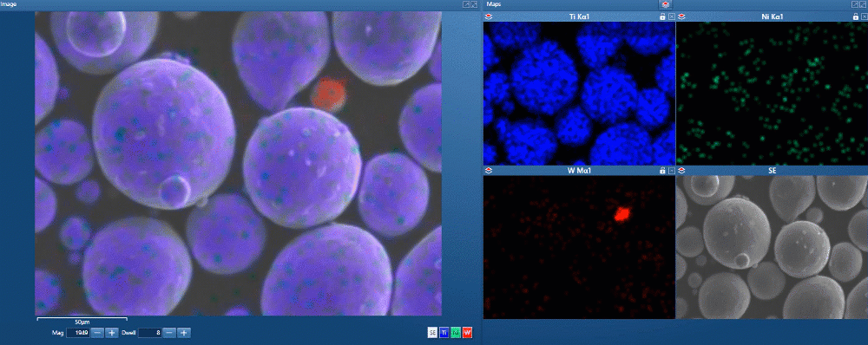Image resolution: width=868 pixels, height=345 pixels.
Task: Increase the Mag value with plus
Action: coord(111,333)
